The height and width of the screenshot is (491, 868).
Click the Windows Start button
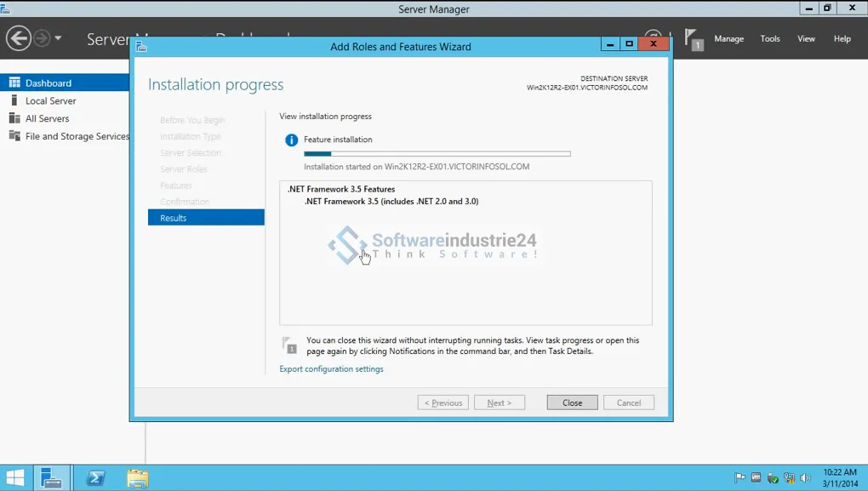pyautogui.click(x=15, y=478)
